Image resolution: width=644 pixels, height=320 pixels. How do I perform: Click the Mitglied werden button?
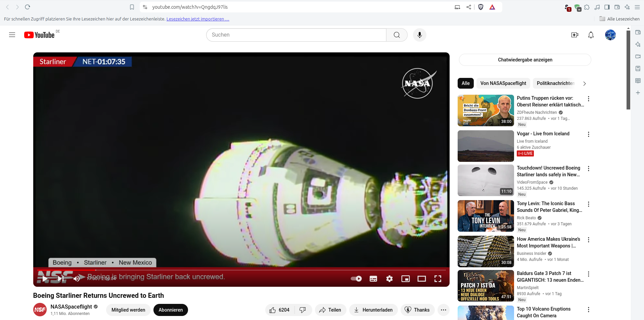tap(128, 310)
